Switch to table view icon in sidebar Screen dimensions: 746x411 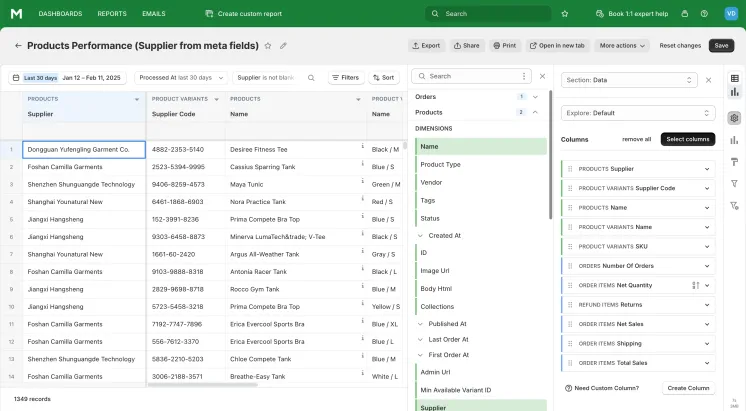pos(735,78)
